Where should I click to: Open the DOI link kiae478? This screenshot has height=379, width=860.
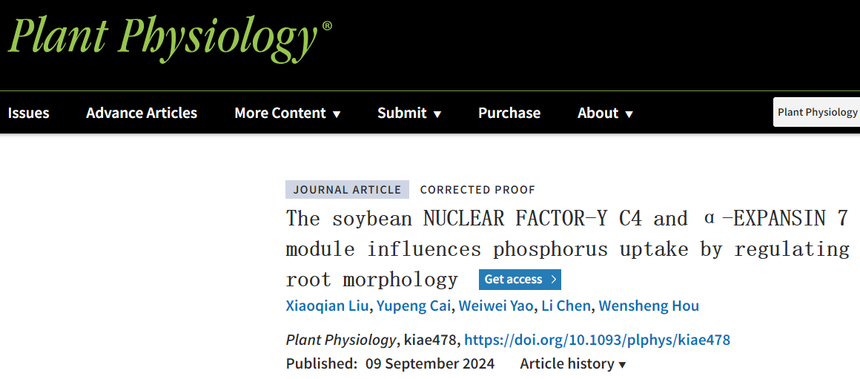point(597,340)
